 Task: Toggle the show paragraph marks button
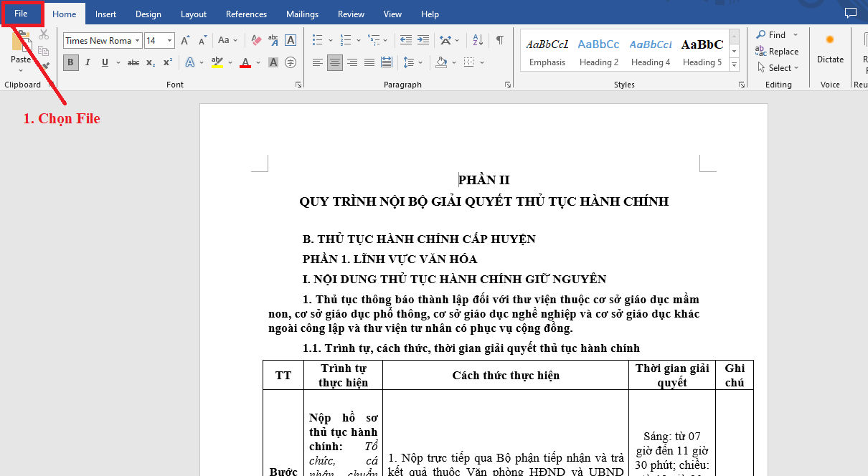tap(499, 40)
